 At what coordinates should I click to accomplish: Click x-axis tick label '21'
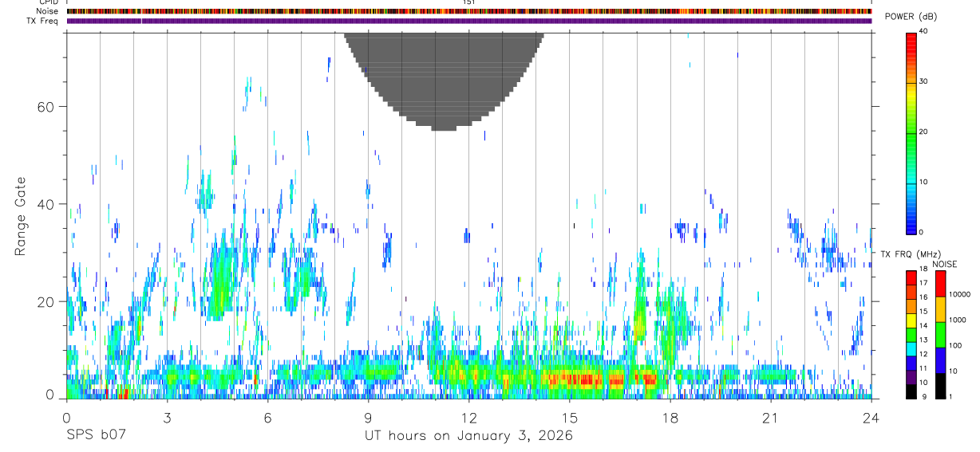[x=771, y=418]
